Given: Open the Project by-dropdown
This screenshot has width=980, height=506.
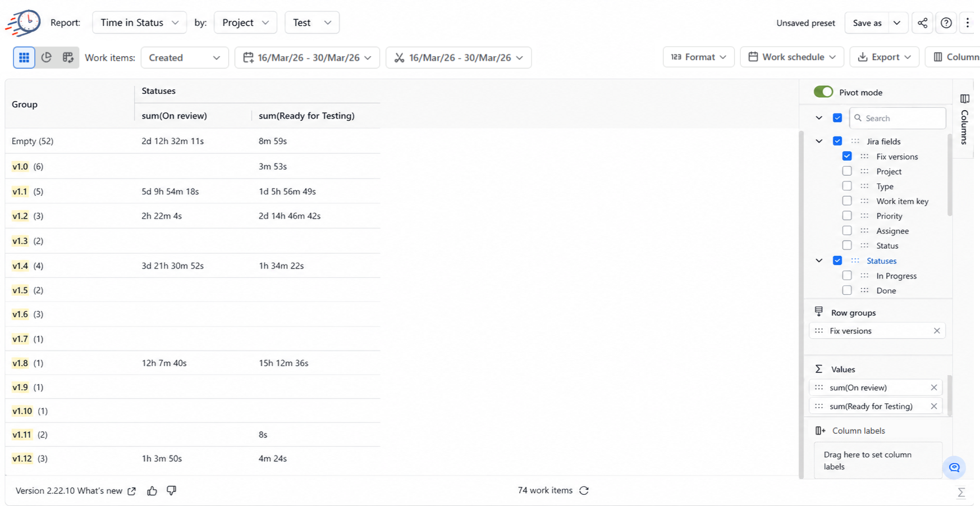Looking at the screenshot, I should click(x=245, y=22).
